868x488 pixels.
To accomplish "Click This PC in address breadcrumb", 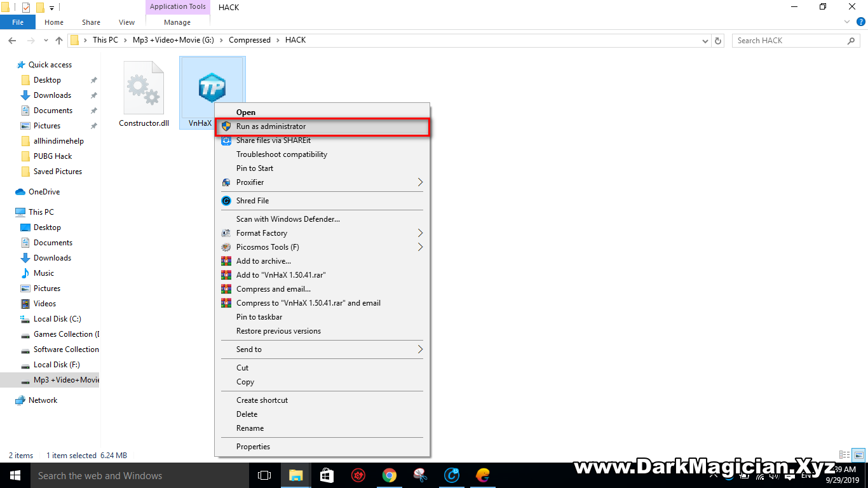I will [105, 40].
